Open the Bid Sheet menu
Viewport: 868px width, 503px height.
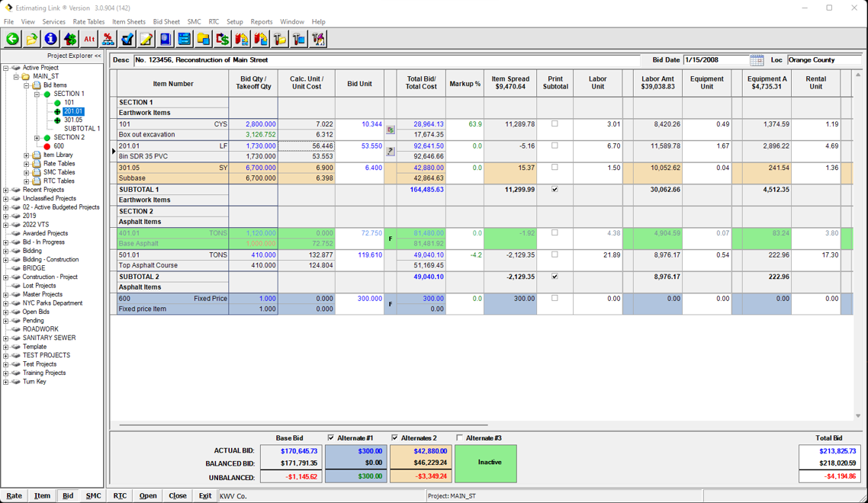(166, 21)
